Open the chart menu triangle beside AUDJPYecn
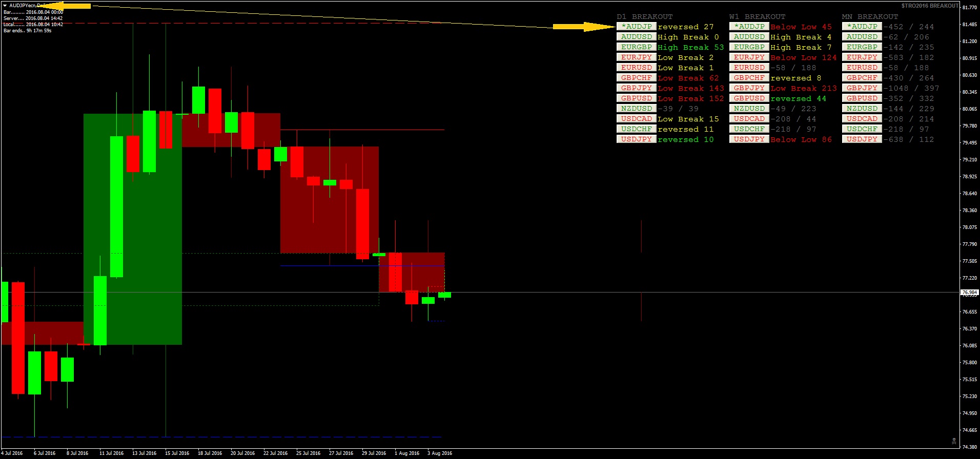 (5, 6)
